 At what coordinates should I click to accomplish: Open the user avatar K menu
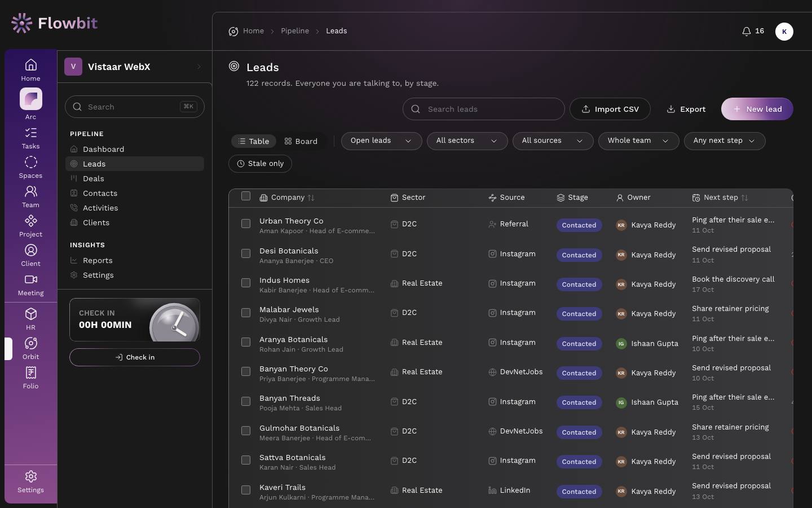[784, 32]
